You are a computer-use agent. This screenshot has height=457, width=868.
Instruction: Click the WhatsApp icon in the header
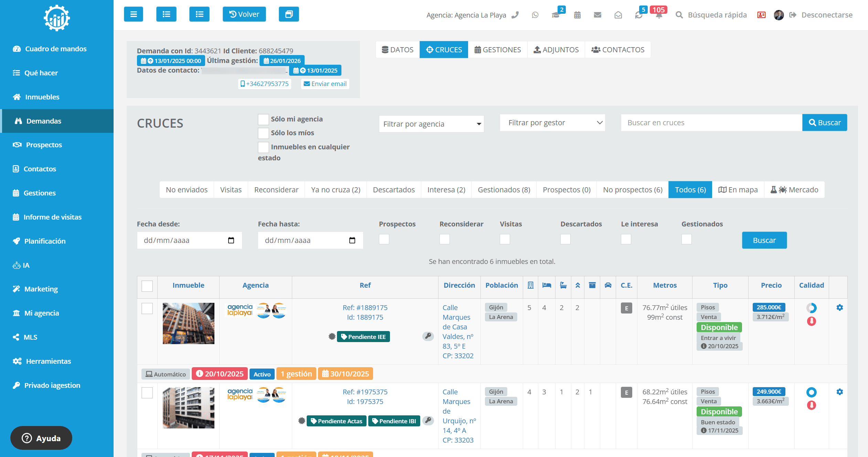[535, 15]
